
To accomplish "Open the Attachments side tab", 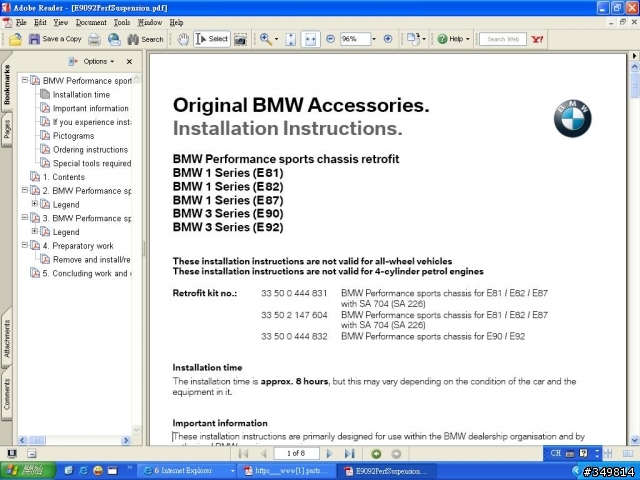I will [7, 339].
